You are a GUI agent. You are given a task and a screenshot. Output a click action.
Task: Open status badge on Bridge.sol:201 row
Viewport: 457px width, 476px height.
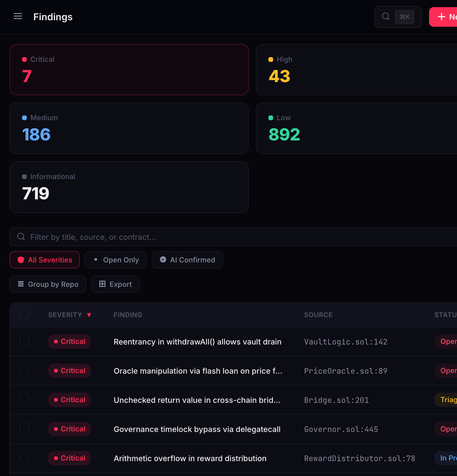[x=448, y=400]
